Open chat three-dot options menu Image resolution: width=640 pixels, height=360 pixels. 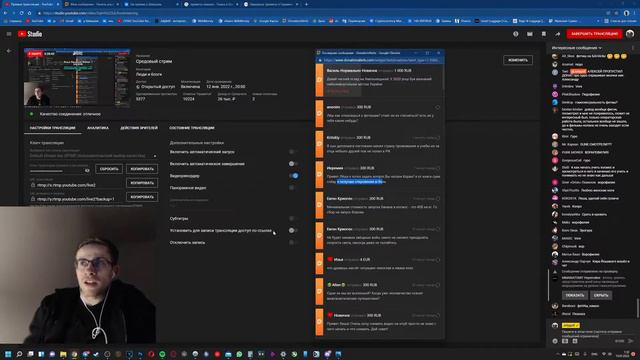(633, 48)
